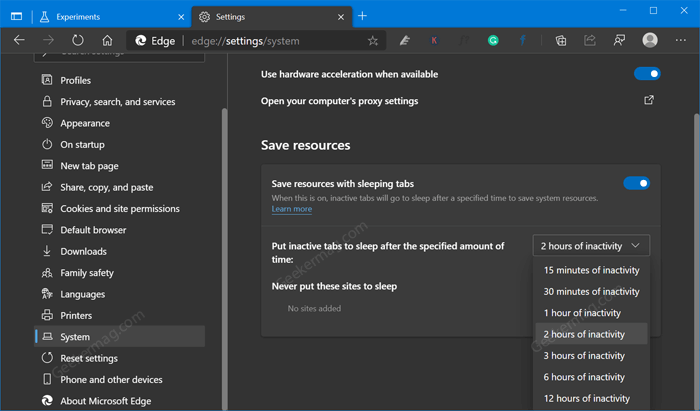Click the red K extension icon

(434, 41)
